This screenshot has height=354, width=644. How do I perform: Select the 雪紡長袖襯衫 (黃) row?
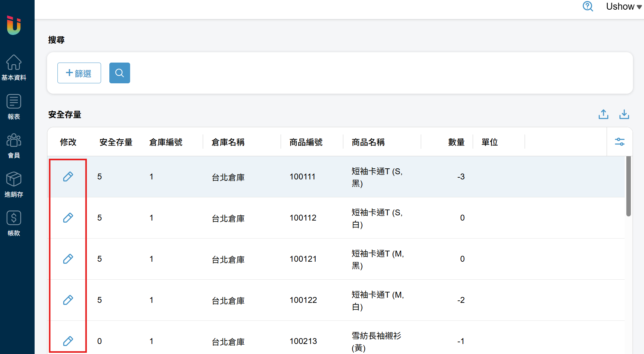336,341
